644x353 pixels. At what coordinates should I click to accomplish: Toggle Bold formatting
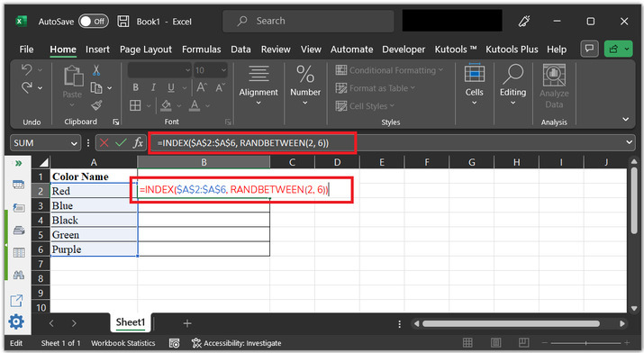point(135,87)
